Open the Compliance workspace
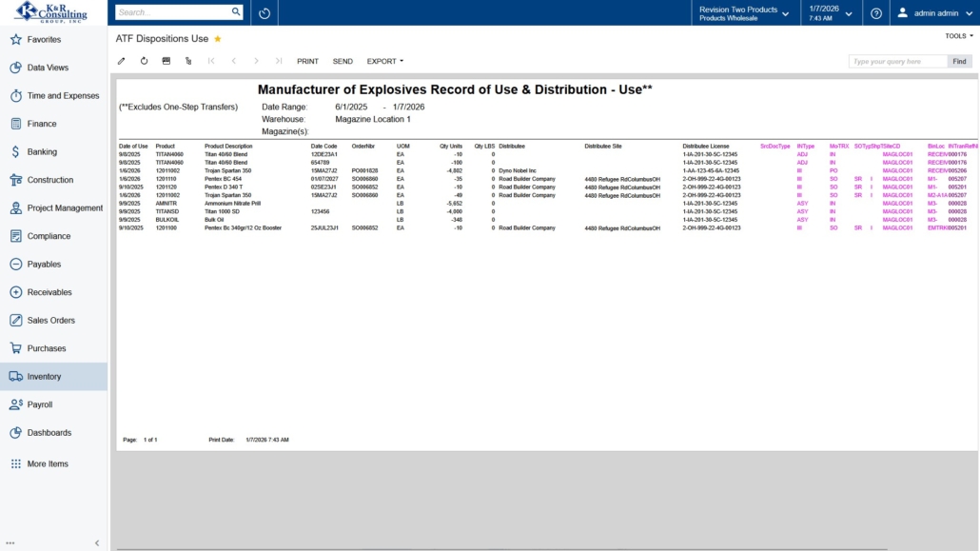 pos(49,236)
